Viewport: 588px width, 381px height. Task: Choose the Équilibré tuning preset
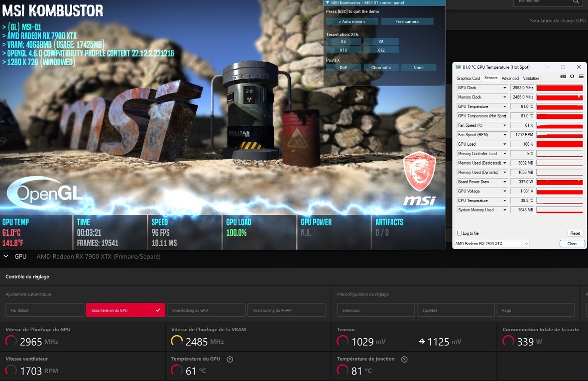pyautogui.click(x=456, y=310)
